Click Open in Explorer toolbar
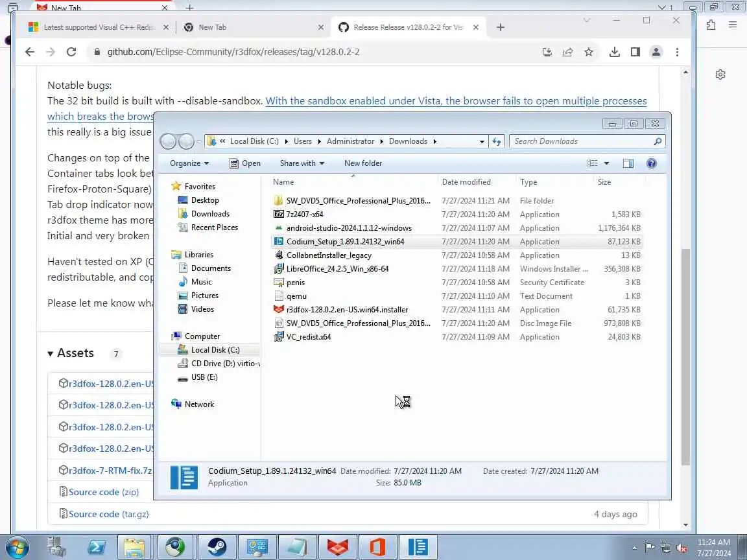Screen dimensions: 747x560 [245, 163]
